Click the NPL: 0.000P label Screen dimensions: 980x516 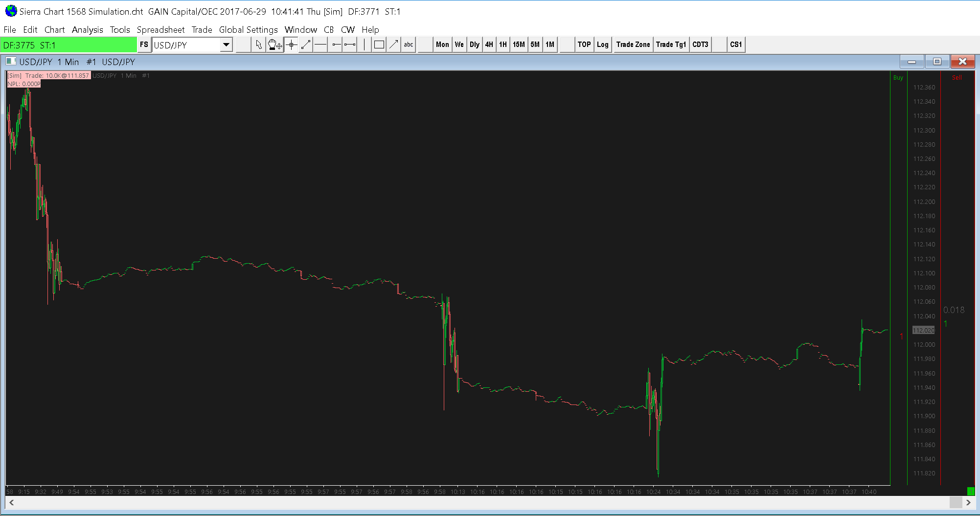(x=24, y=84)
